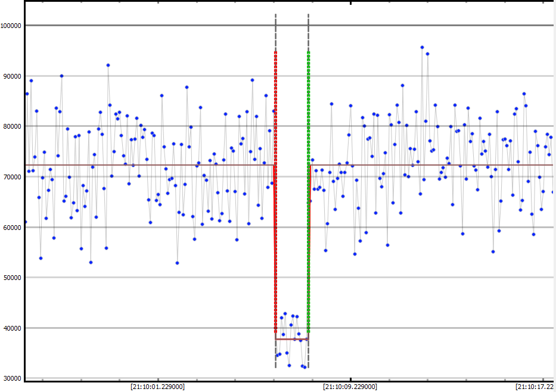Viewport: 556px width, 392px height.
Task: Select the 90000 y-axis label
Action: click(x=13, y=76)
